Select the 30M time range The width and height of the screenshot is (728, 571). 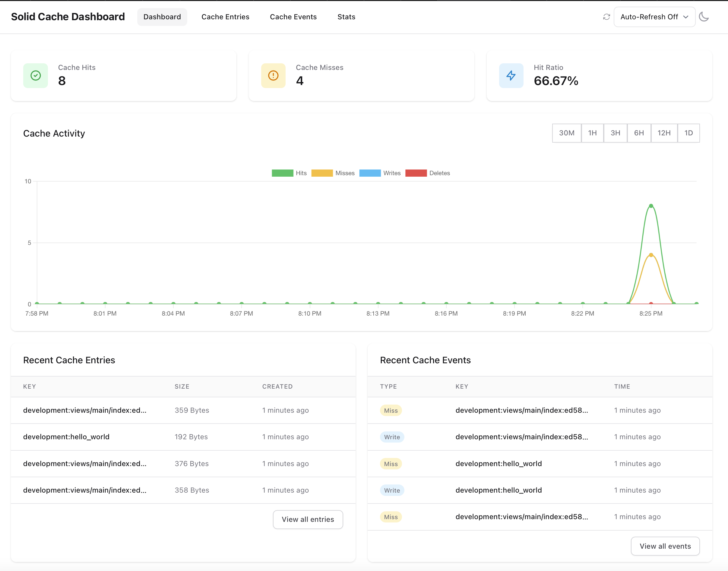pos(566,133)
